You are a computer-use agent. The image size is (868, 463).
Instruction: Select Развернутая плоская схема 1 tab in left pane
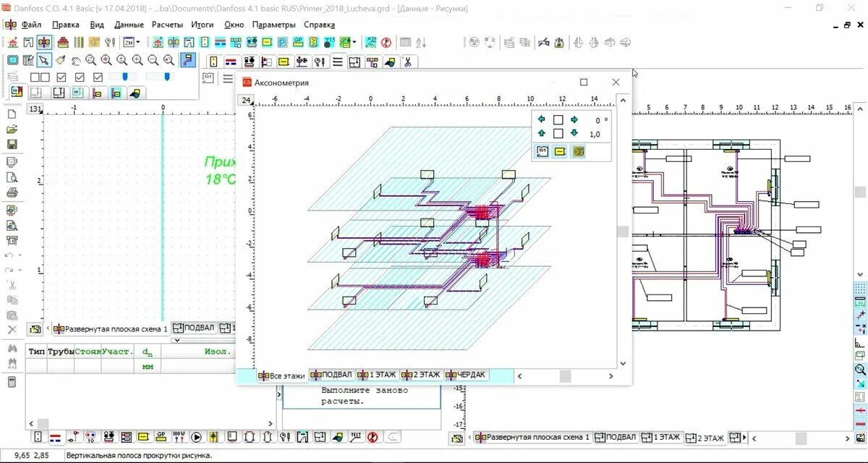click(x=111, y=328)
